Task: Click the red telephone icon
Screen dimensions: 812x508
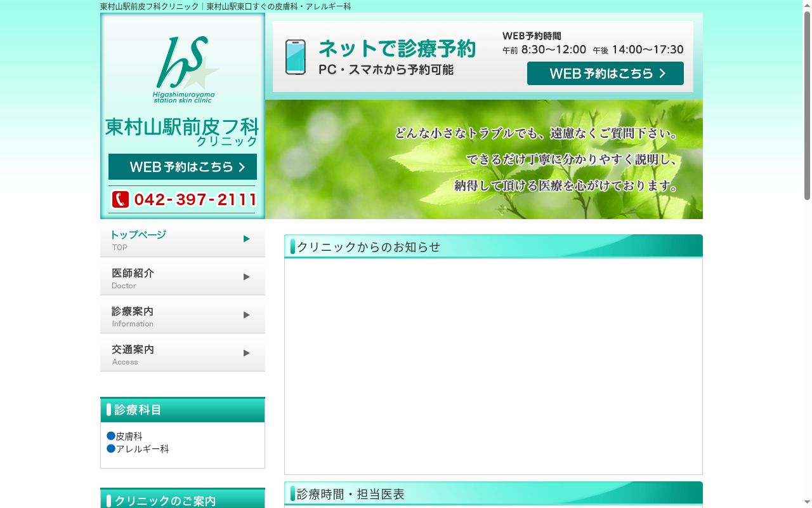Action: tap(121, 199)
